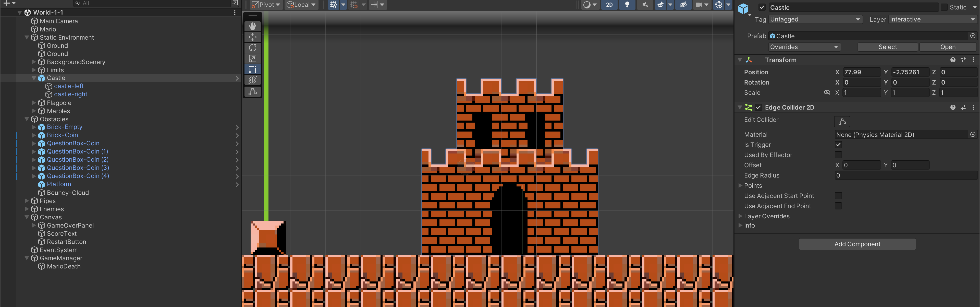Select the Scale tool

coord(253,58)
